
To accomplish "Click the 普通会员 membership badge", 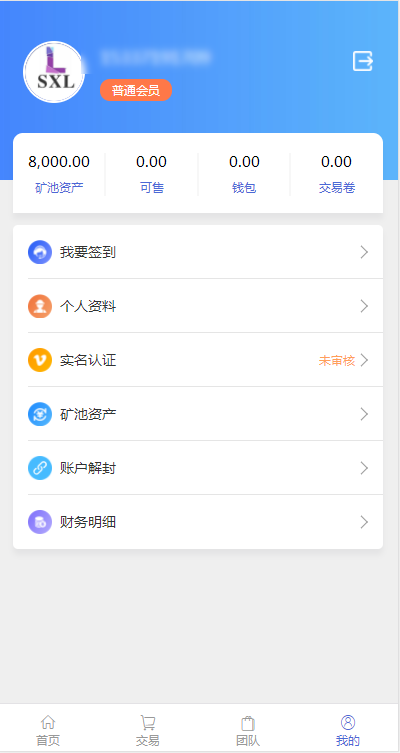I will (136, 90).
